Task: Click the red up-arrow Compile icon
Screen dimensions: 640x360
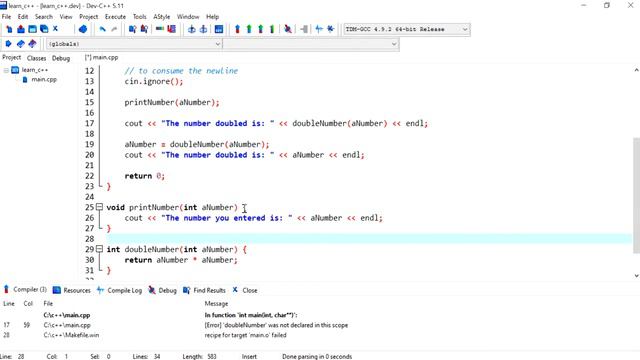Action: [x=238, y=29]
